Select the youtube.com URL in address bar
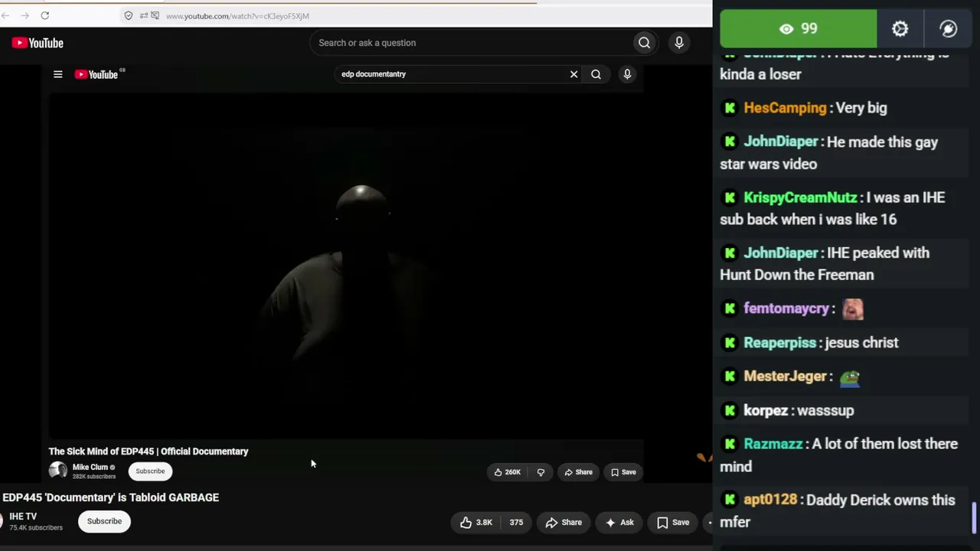Viewport: 980px width, 551px height. pyautogui.click(x=237, y=16)
